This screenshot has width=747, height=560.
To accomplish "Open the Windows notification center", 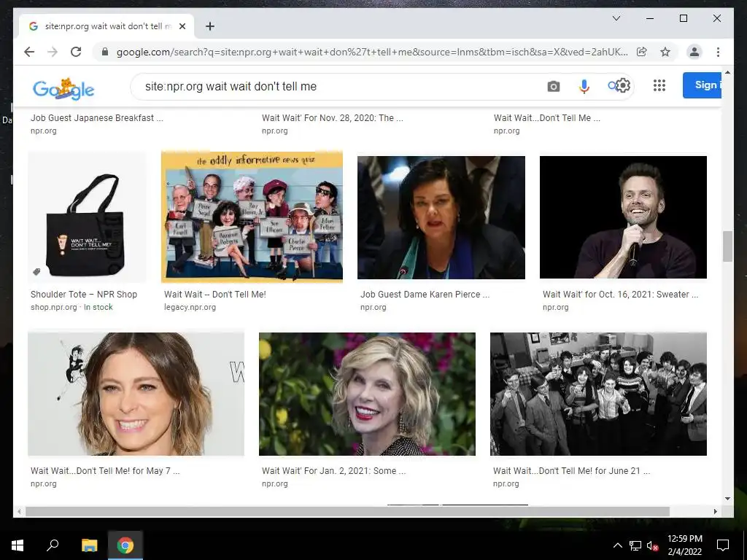I will 723,545.
